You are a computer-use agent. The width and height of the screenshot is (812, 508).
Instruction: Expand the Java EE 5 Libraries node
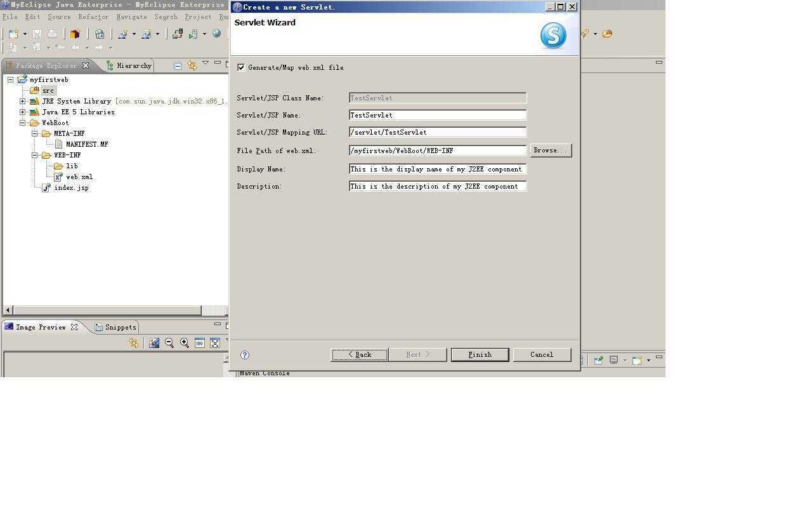[x=23, y=112]
